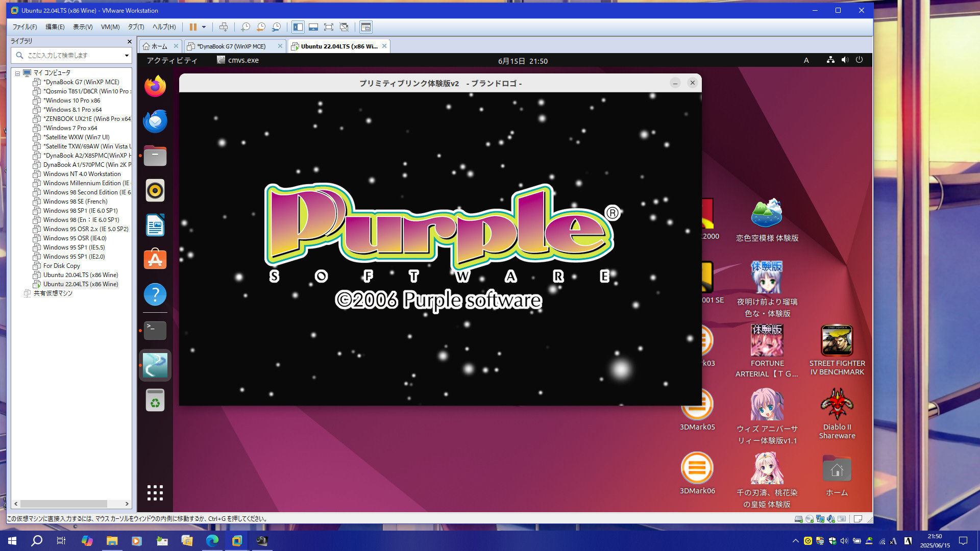The image size is (980, 551).
Task: Collapse the マイ コンピュータ tree node
Action: coord(17,73)
